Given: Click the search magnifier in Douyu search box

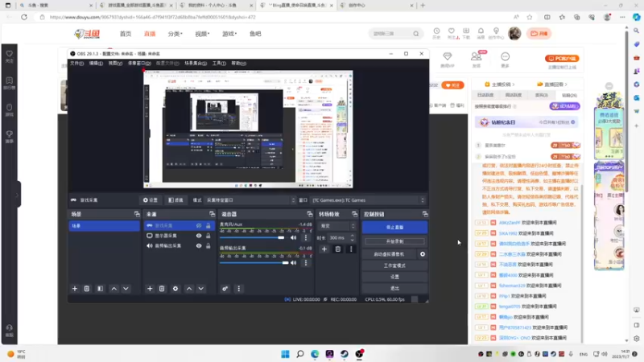Looking at the screenshot, I should (x=416, y=34).
